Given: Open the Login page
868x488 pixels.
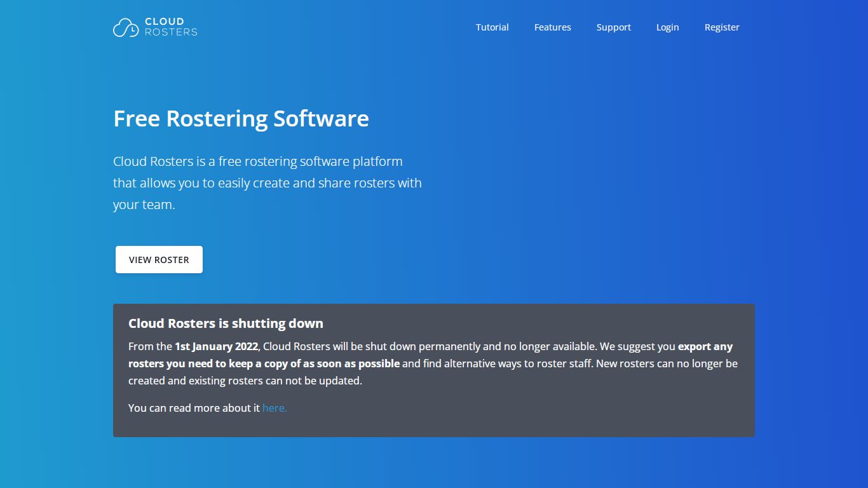Looking at the screenshot, I should pyautogui.click(x=668, y=27).
